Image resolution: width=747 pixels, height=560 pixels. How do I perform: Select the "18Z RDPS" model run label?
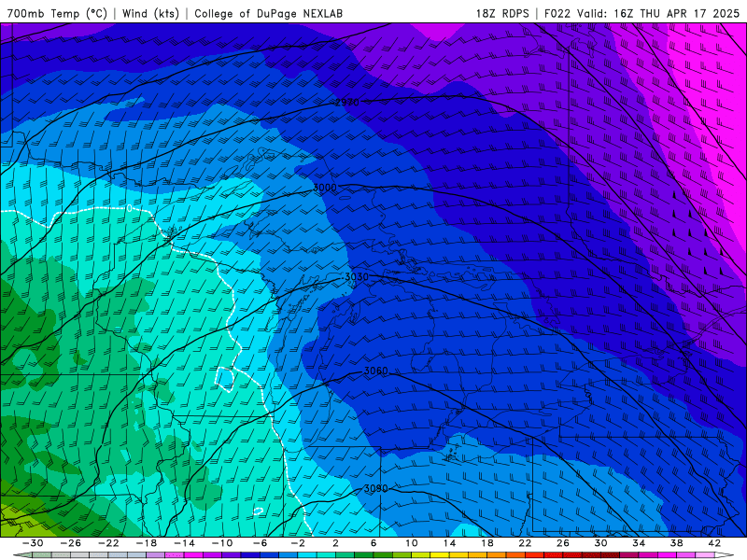pyautogui.click(x=502, y=13)
